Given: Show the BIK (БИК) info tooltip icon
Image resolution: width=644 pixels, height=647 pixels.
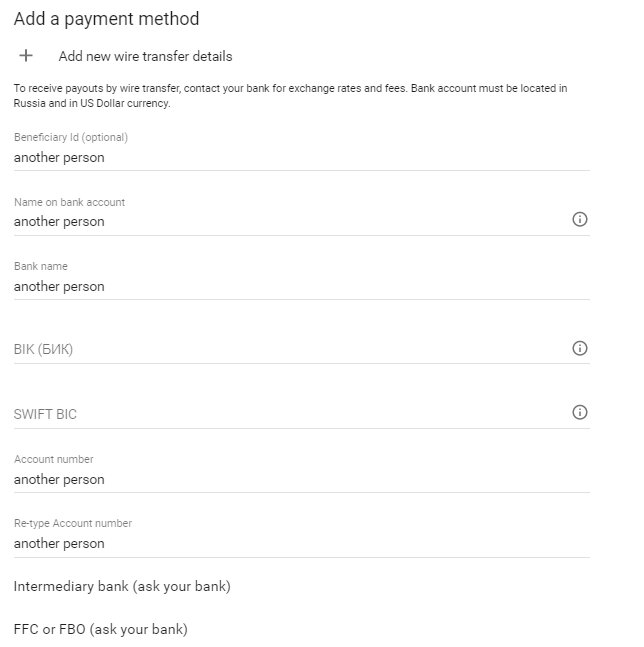Looking at the screenshot, I should pyautogui.click(x=580, y=348).
